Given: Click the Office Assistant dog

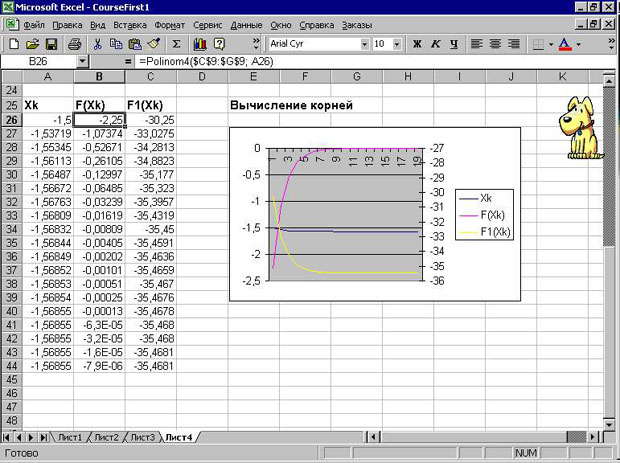Looking at the screenshot, I should coord(581,128).
